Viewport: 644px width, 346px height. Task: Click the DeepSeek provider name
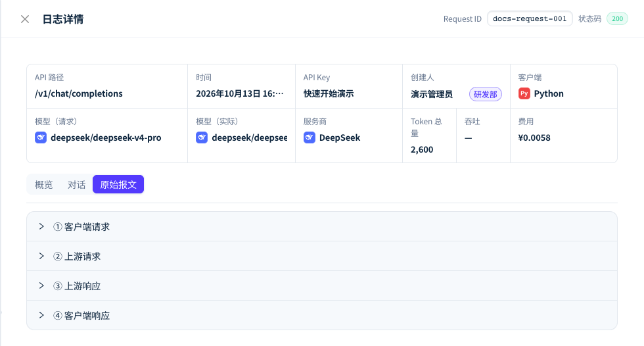point(340,137)
